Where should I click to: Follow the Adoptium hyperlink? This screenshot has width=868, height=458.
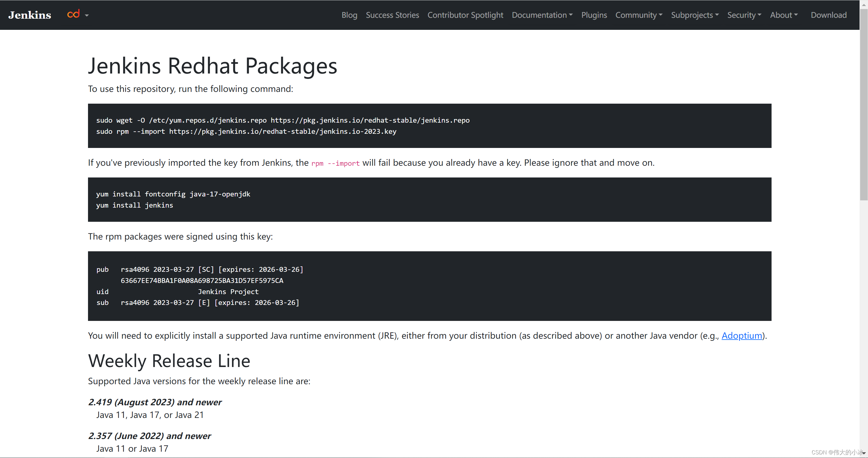[x=741, y=336]
